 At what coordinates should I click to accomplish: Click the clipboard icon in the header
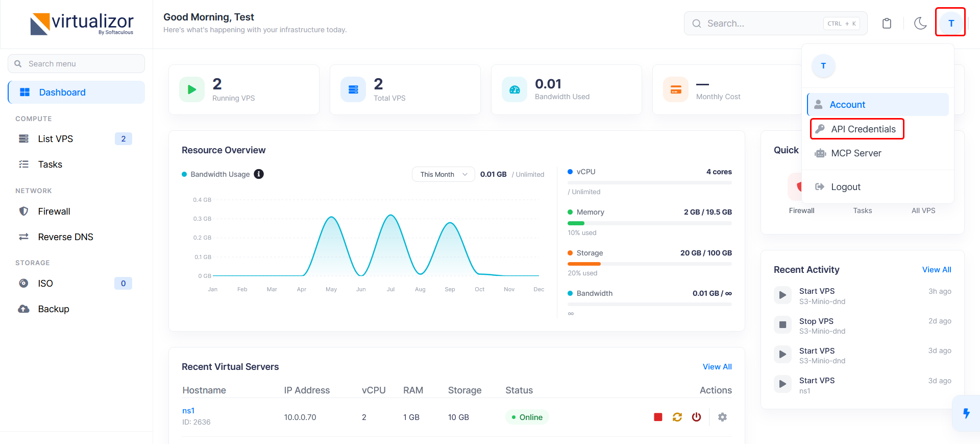click(x=887, y=24)
